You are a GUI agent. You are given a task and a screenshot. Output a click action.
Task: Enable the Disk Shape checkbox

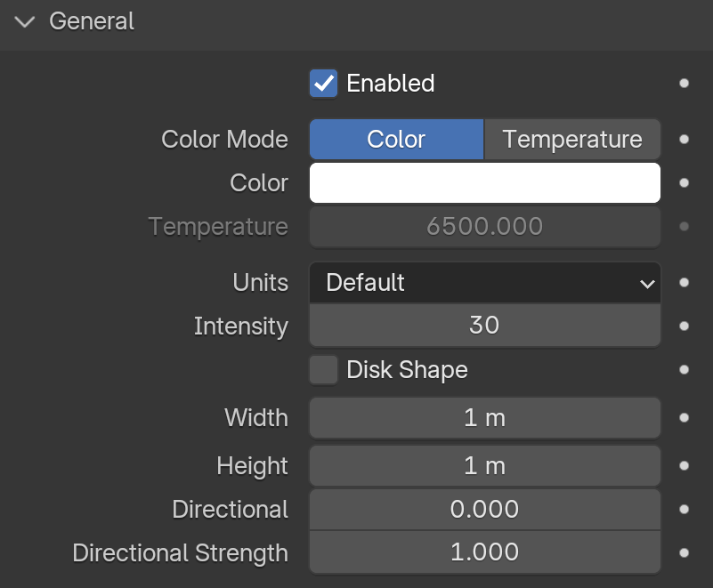click(323, 370)
